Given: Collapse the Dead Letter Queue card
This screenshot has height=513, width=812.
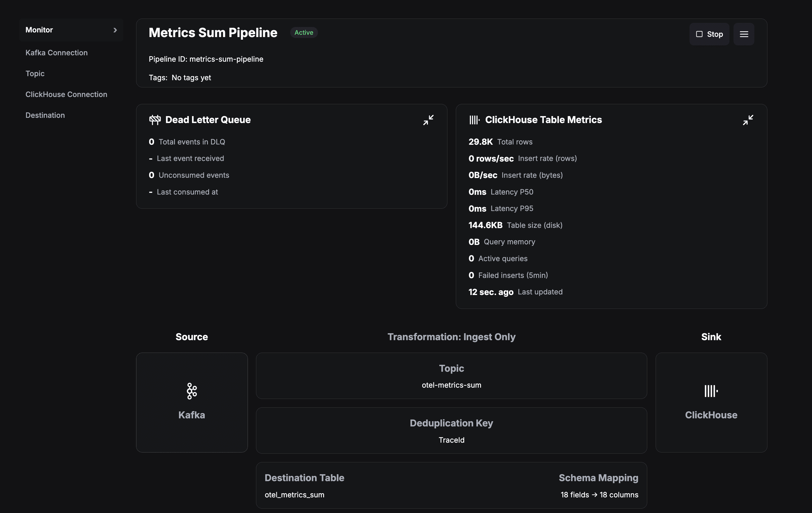Looking at the screenshot, I should pyautogui.click(x=428, y=120).
